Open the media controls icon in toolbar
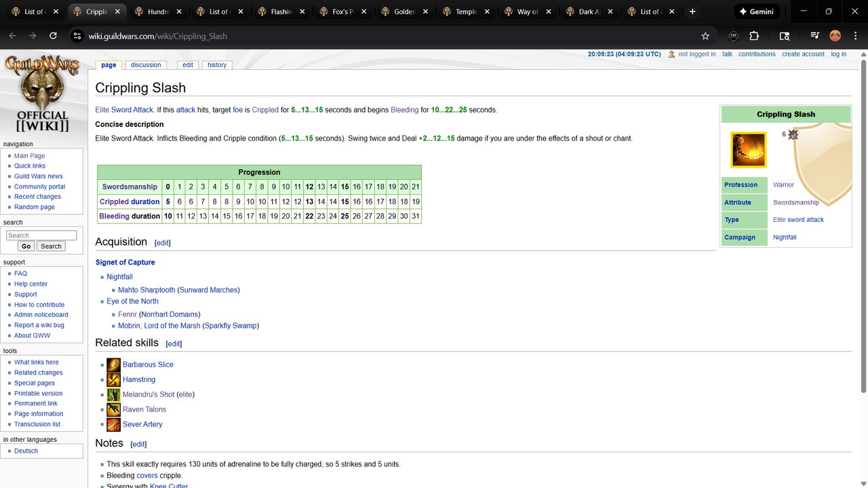868x488 pixels. tap(815, 36)
